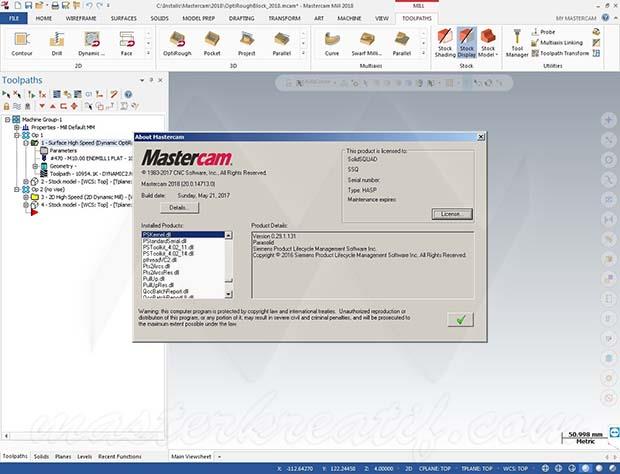This screenshot has height=474, width=620.
Task: Open the multiaxis Curve toolpath
Action: (x=332, y=44)
